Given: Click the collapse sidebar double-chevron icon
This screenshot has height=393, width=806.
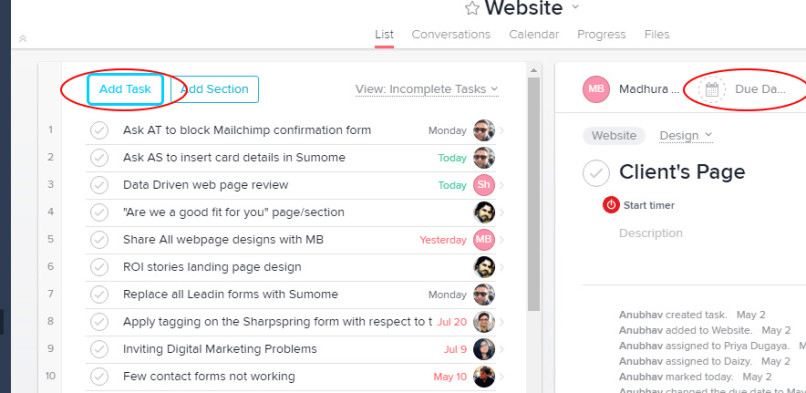Looking at the screenshot, I should point(23,39).
